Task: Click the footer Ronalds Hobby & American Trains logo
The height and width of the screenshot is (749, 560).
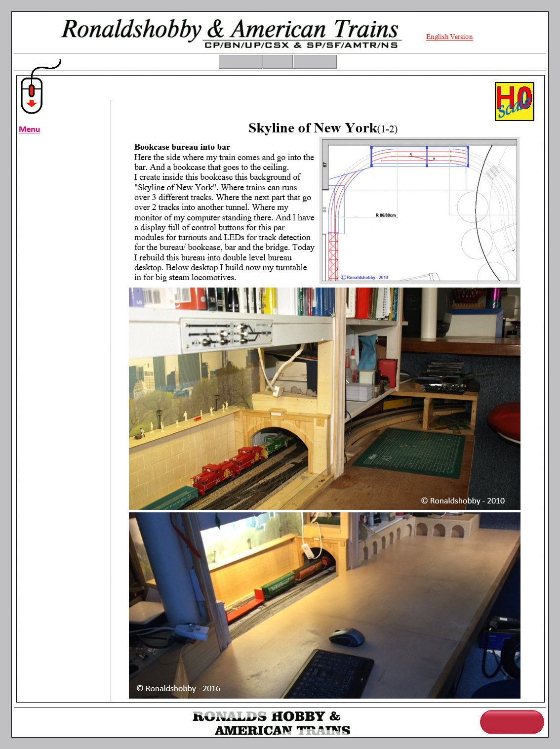Action: coord(271,723)
